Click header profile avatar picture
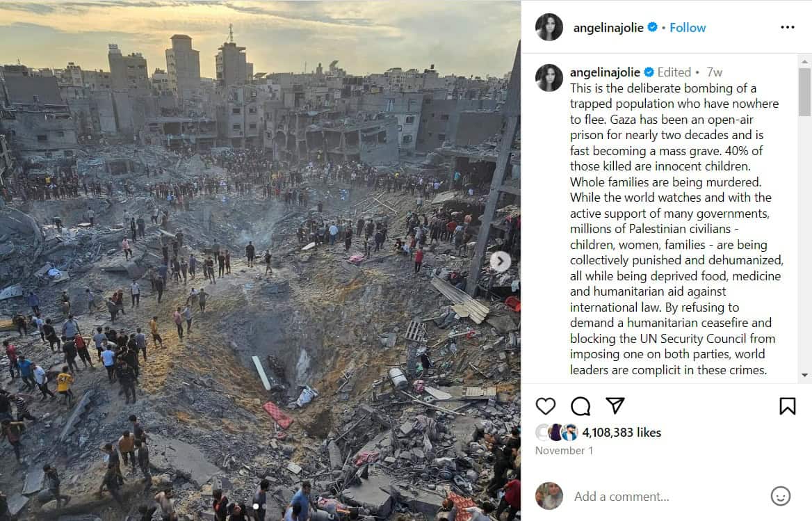This screenshot has height=521, width=812. [x=549, y=27]
